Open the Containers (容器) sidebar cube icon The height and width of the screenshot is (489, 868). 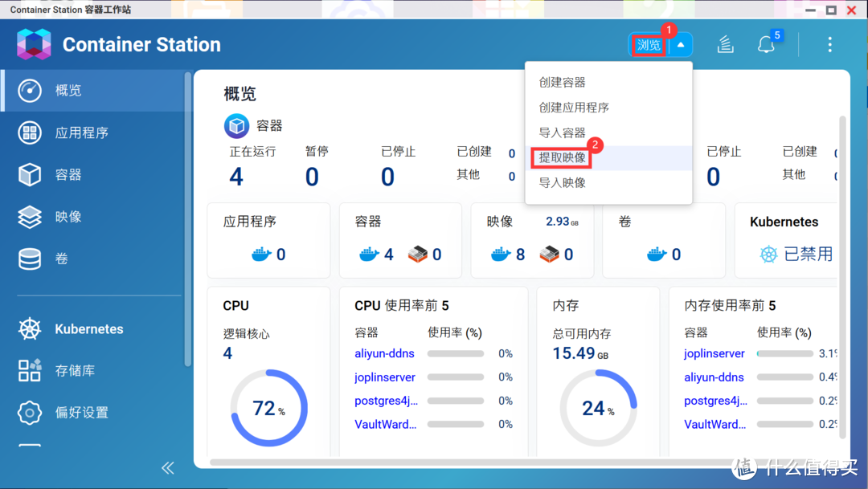[30, 175]
